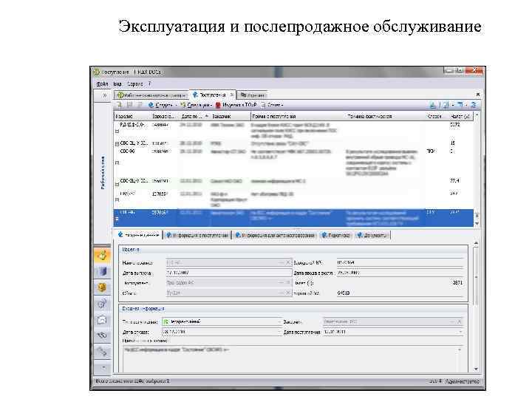Click the Причина поступления column header
This screenshot has width=532, height=399.
click(298, 116)
